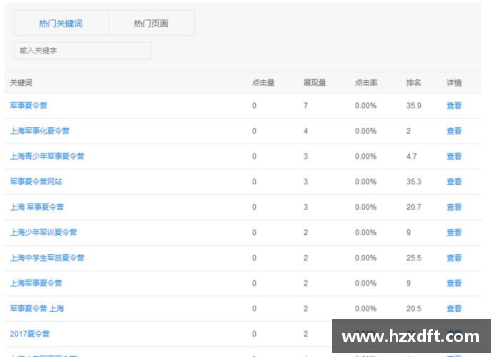The width and height of the screenshot is (500, 362).
Task: Click 查看 for 上海少年军训夏令营 row
Action: point(454,232)
